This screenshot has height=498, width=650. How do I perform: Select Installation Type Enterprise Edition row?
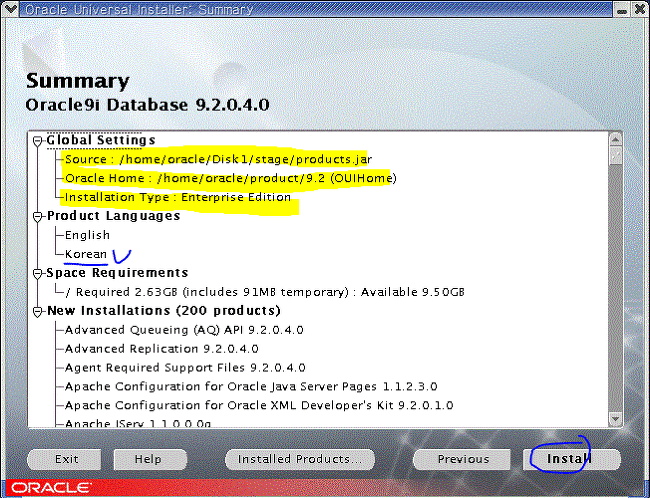point(178,197)
